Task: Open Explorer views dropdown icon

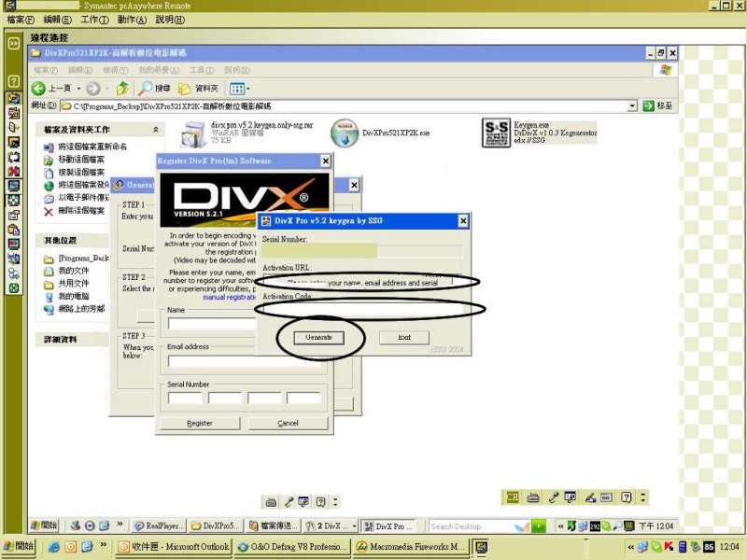Action: coord(240,88)
